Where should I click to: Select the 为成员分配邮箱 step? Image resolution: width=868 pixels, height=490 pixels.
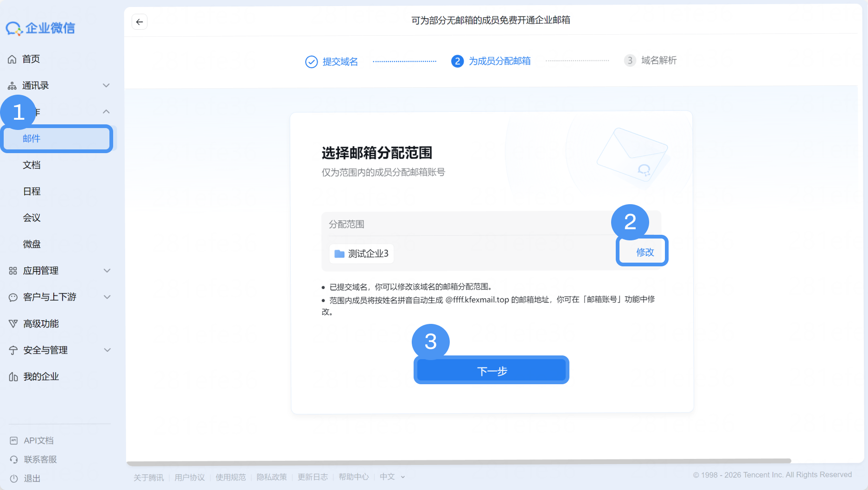pyautogui.click(x=491, y=61)
